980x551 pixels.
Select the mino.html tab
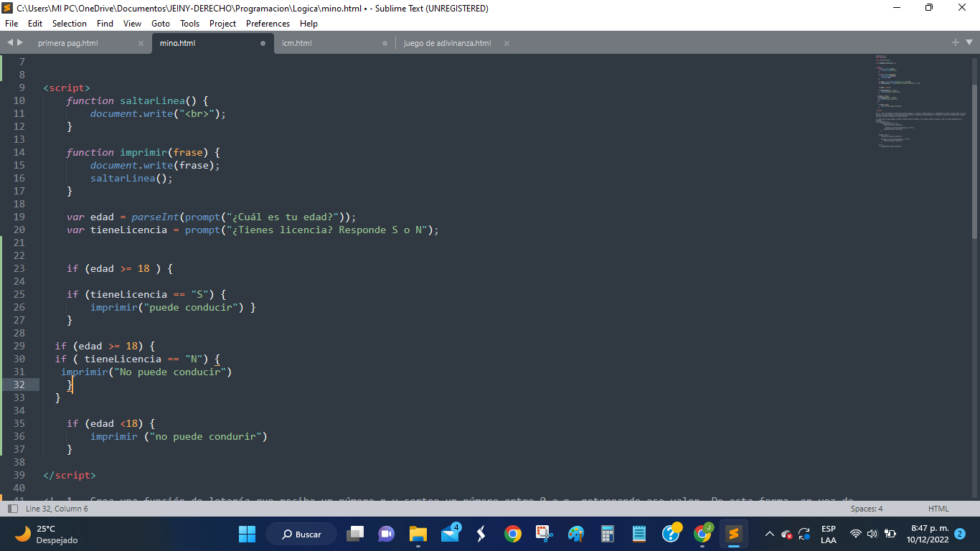[177, 43]
